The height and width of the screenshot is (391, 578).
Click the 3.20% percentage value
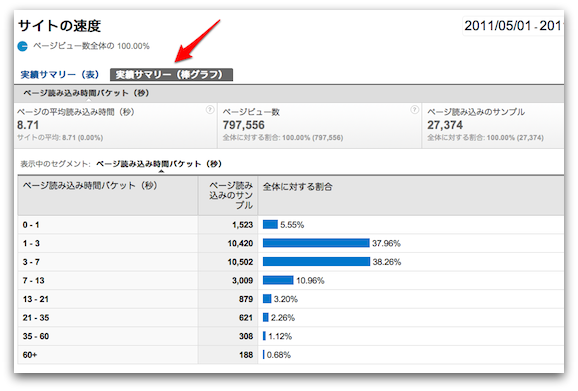point(286,299)
